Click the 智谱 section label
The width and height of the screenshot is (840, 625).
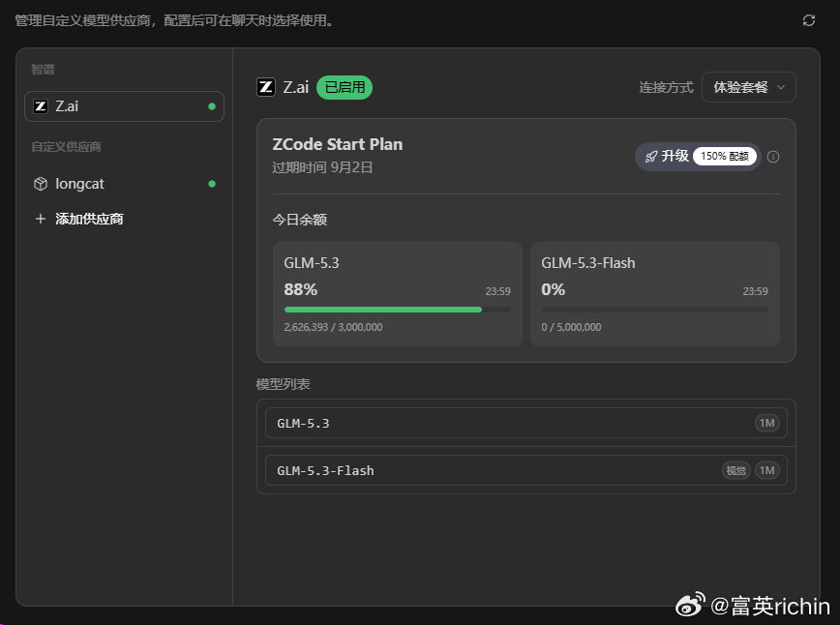pos(43,69)
